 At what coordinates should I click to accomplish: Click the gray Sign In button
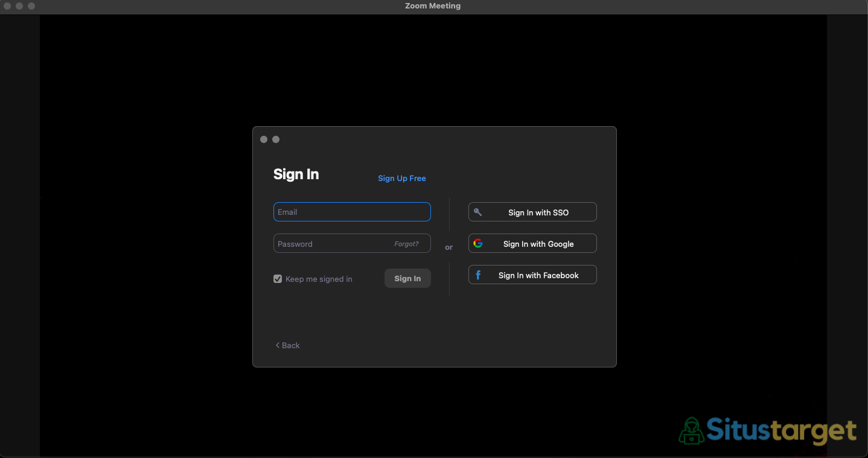tap(407, 278)
